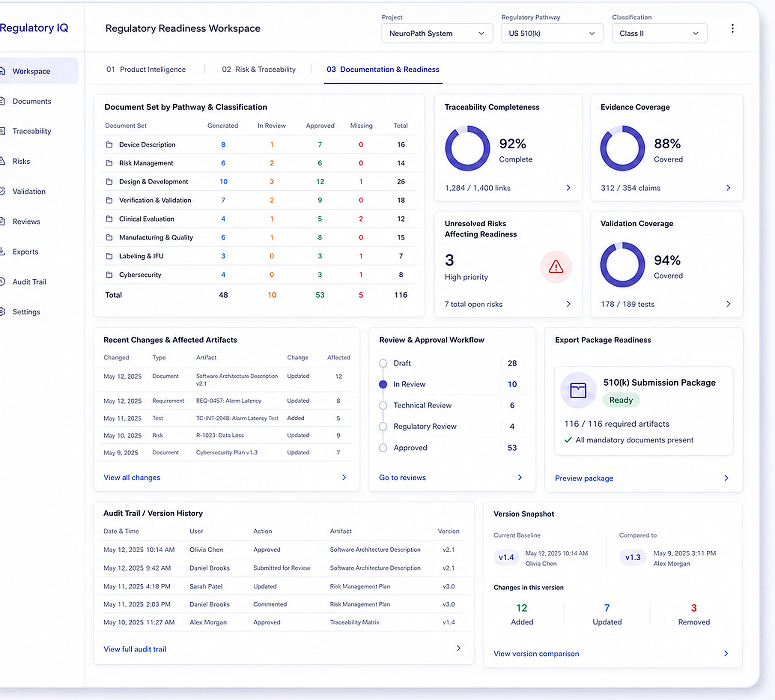This screenshot has height=700, width=775.
Task: Switch to 02 Risk & Traceability tab
Action: (259, 70)
